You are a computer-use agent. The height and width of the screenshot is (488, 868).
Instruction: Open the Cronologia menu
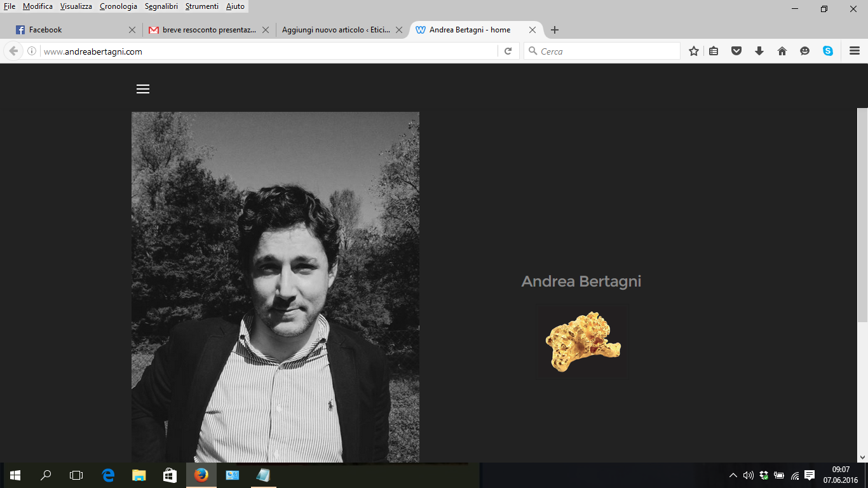coord(118,6)
